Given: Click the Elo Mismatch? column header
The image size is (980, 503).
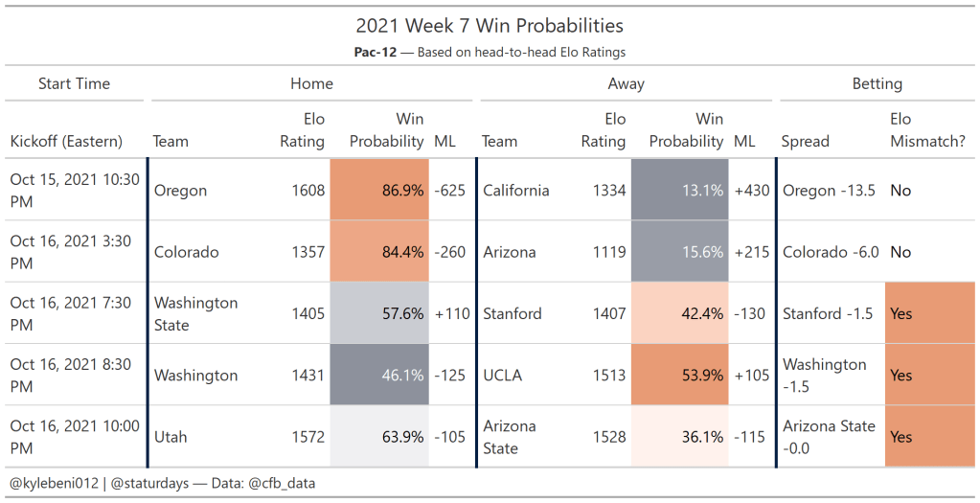Looking at the screenshot, I should (x=926, y=130).
